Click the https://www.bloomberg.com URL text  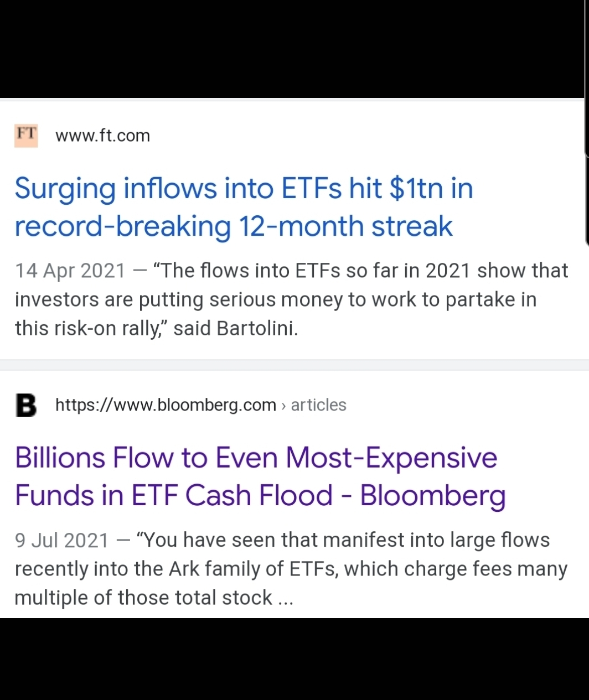(166, 405)
